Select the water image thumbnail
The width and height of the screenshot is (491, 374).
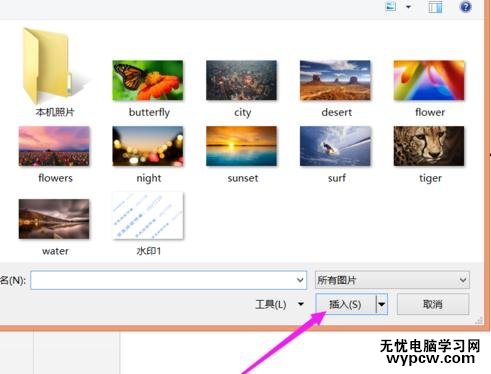pyautogui.click(x=54, y=219)
